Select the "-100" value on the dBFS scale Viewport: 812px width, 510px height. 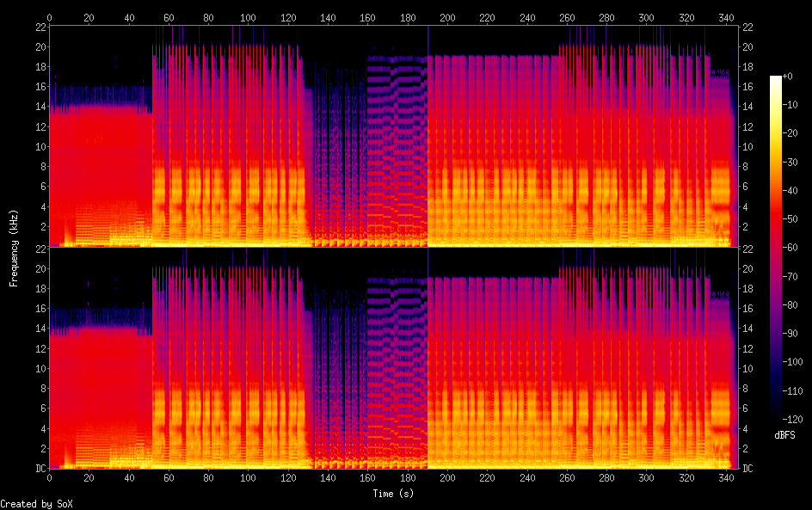[x=792, y=362]
